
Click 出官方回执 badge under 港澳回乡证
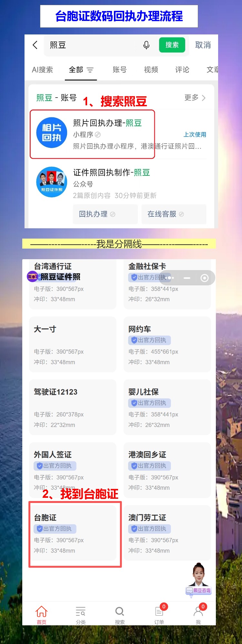[150, 466]
